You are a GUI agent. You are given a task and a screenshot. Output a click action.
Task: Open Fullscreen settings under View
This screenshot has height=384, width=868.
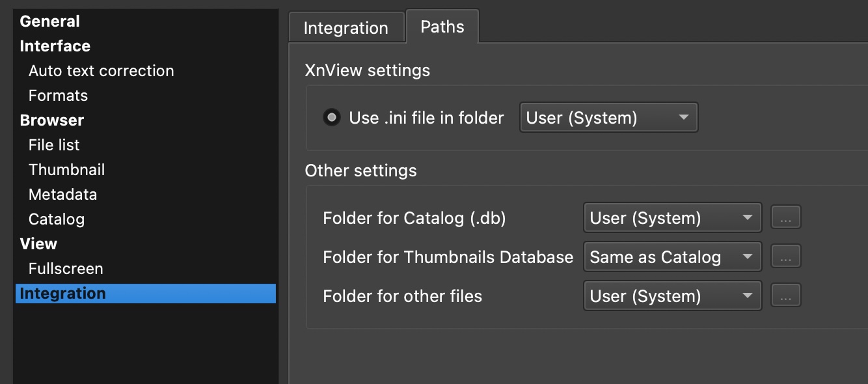click(66, 269)
